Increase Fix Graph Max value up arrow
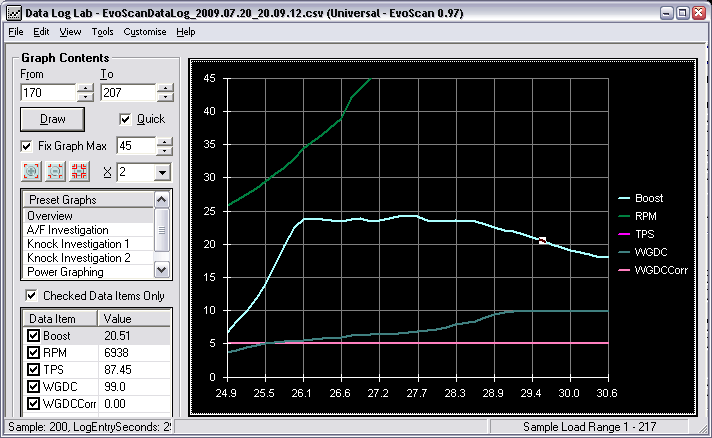The height and width of the screenshot is (438, 712). 164,142
